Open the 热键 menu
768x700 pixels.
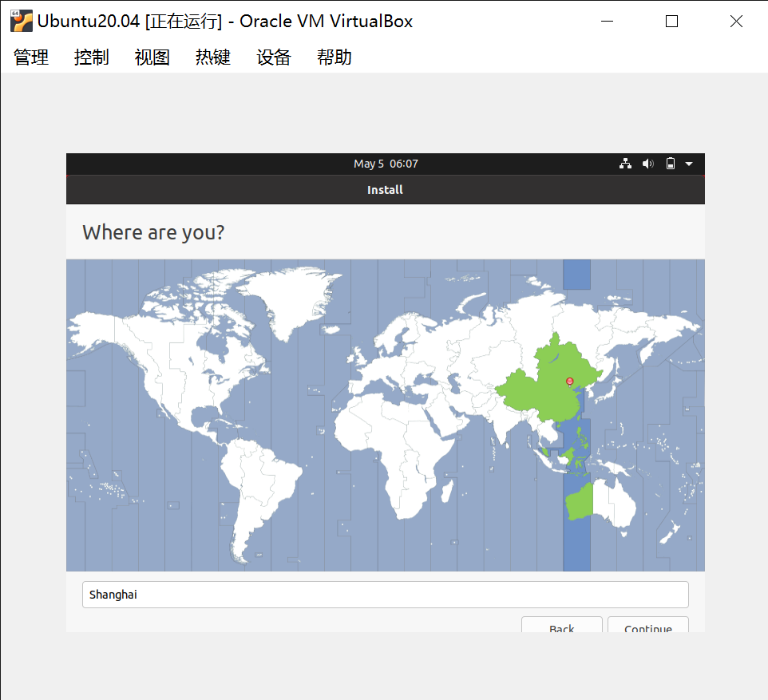(x=213, y=57)
